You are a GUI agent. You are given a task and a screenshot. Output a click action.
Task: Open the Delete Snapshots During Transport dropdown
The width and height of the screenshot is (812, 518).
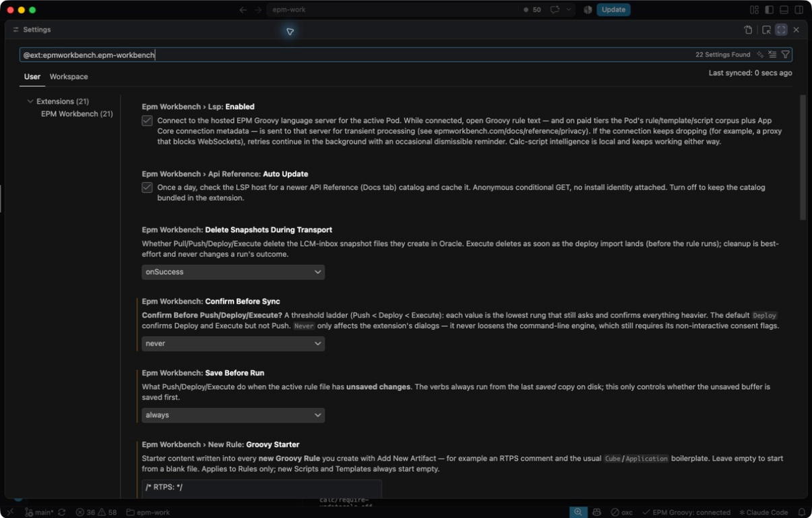pos(233,272)
